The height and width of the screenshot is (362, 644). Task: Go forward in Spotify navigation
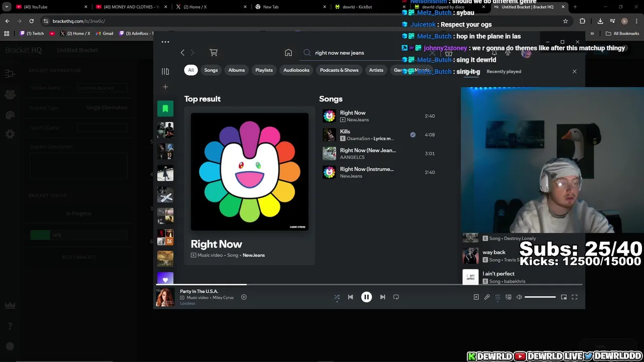coord(192,53)
